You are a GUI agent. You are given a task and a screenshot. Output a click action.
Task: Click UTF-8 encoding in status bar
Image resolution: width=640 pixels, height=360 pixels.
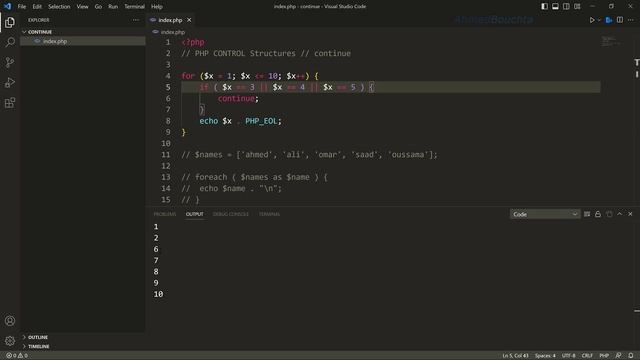[x=568, y=356]
